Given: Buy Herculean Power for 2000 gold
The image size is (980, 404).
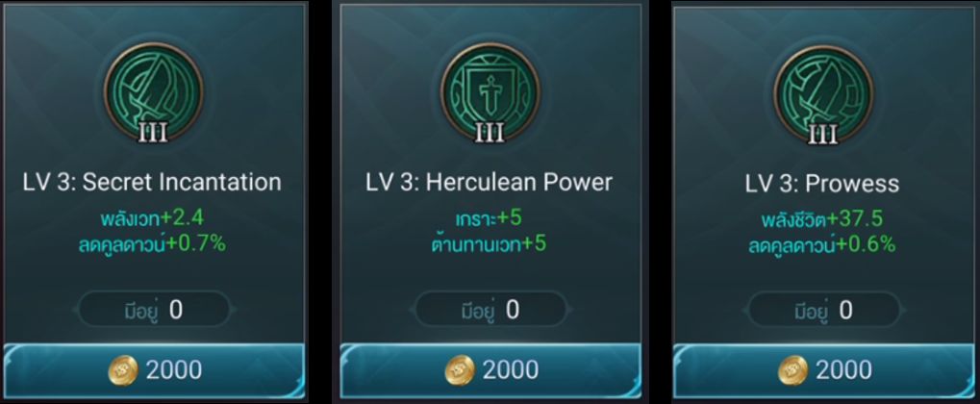Looking at the screenshot, I should pos(490,371).
